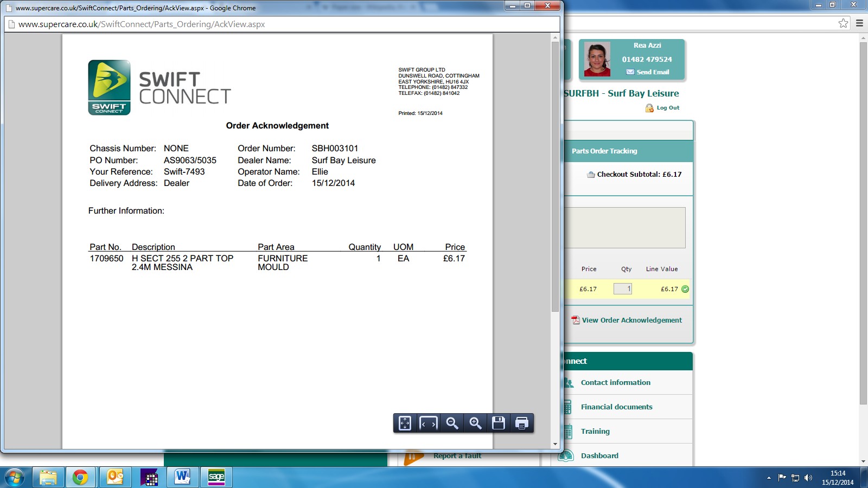Switch to Google Chrome on the taskbar
This screenshot has width=868, height=488.
tap(80, 477)
